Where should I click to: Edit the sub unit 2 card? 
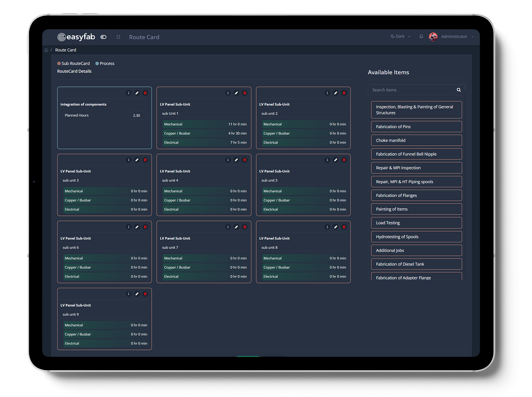335,93
